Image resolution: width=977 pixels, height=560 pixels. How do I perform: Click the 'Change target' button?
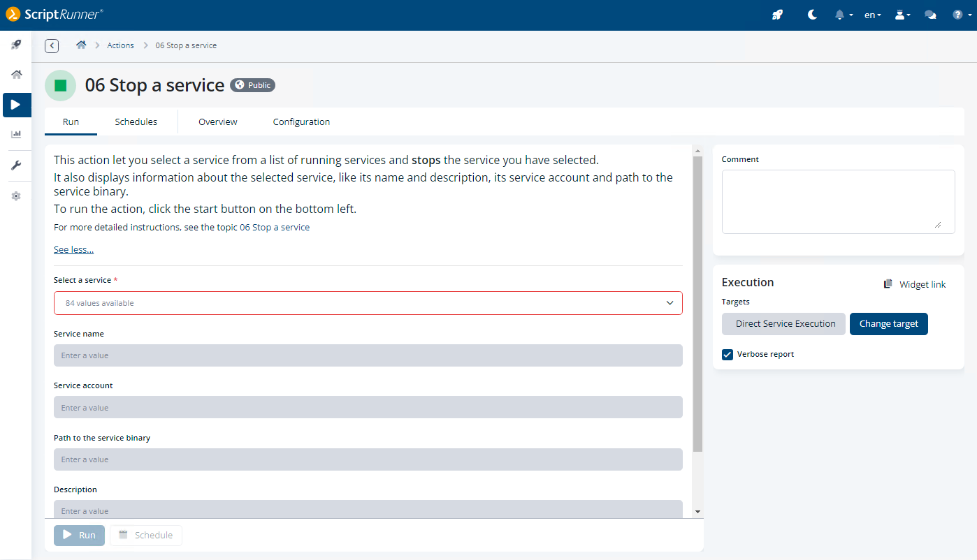(889, 324)
